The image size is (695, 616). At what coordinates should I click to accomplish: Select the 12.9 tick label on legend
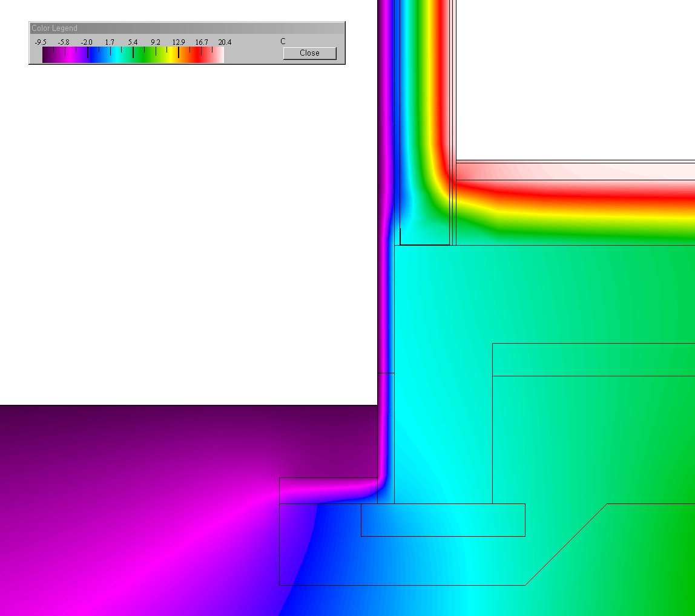tap(178, 42)
